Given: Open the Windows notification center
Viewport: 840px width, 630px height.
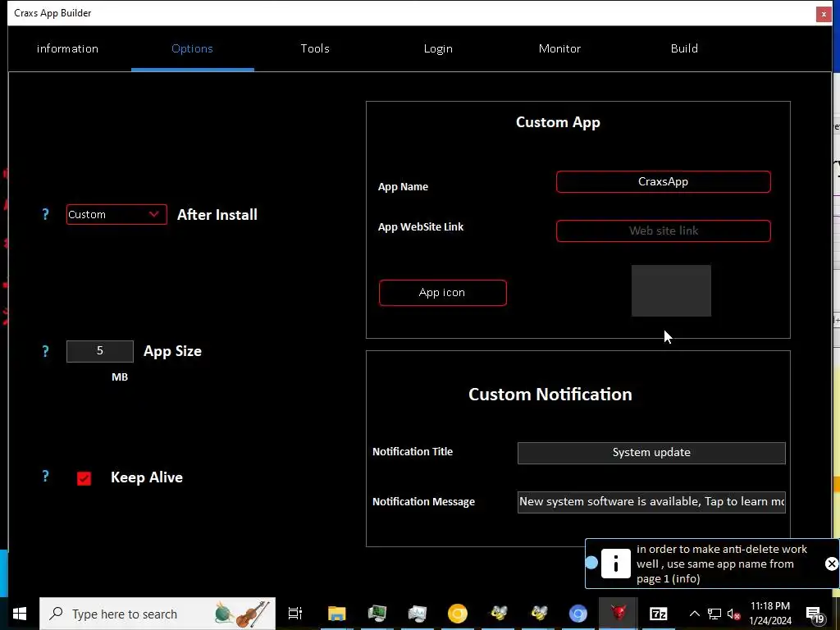Looking at the screenshot, I should click(x=815, y=614).
